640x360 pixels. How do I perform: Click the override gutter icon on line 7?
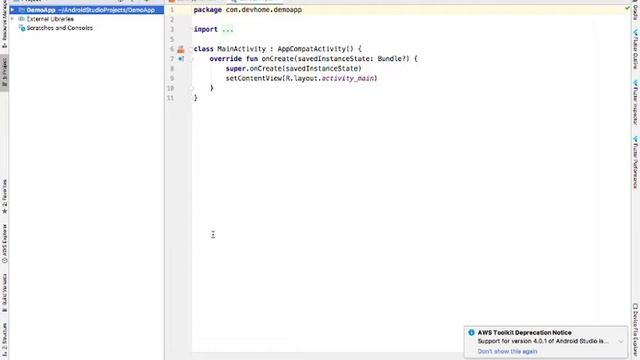[x=181, y=59]
